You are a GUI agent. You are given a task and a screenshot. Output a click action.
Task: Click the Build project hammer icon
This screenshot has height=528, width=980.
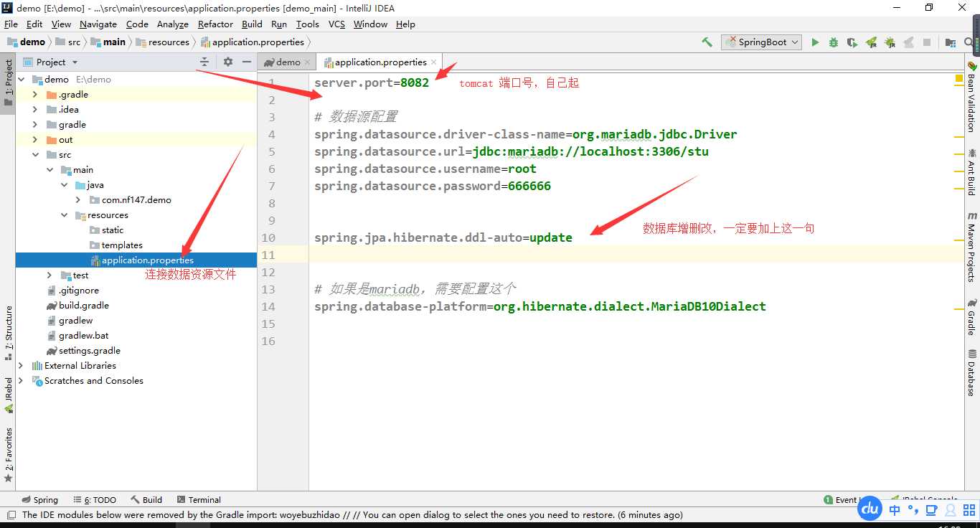click(707, 42)
